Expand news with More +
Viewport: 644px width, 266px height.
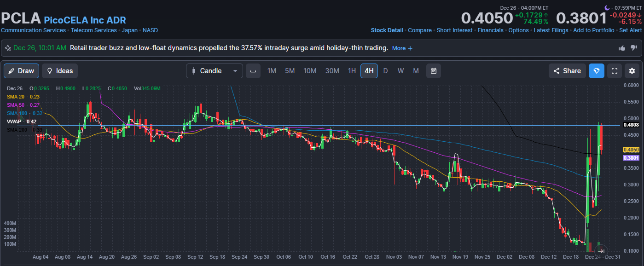[402, 48]
